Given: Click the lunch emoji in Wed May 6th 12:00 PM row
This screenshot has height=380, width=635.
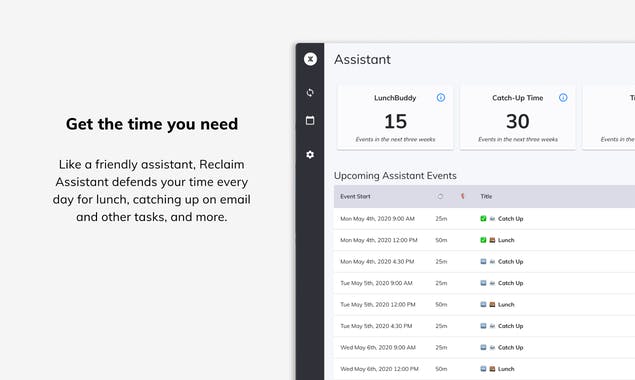Looking at the screenshot, I should pyautogui.click(x=492, y=369).
